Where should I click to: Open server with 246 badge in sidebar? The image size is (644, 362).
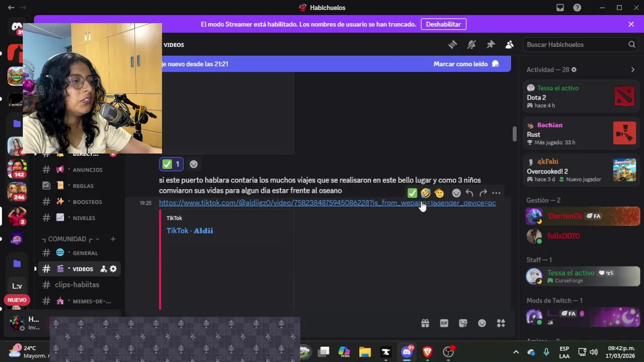click(x=17, y=192)
